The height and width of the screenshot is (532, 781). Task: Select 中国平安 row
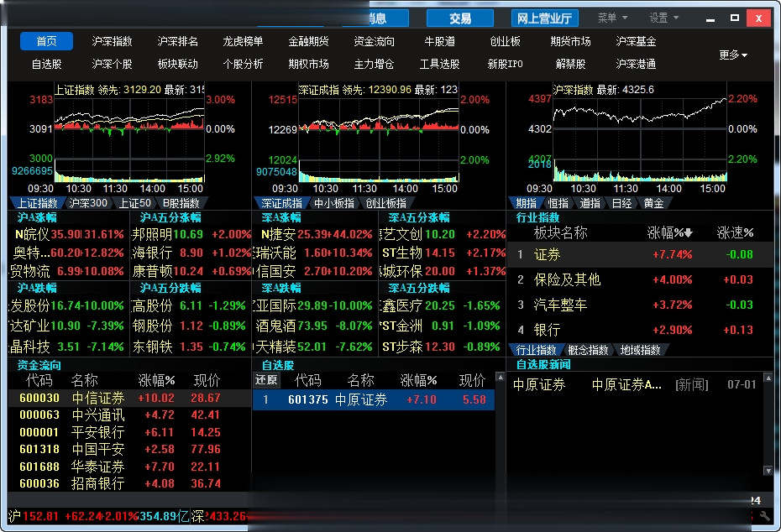click(129, 449)
